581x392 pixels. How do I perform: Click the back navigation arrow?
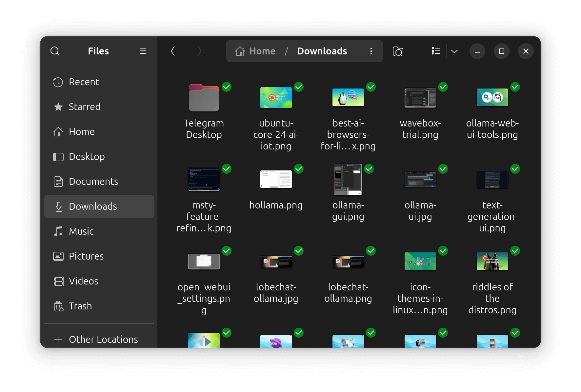tap(173, 51)
